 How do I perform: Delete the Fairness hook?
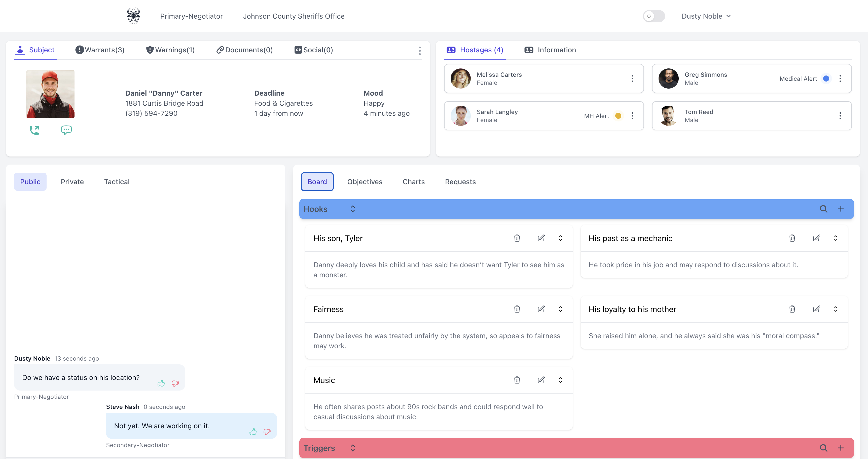point(517,309)
